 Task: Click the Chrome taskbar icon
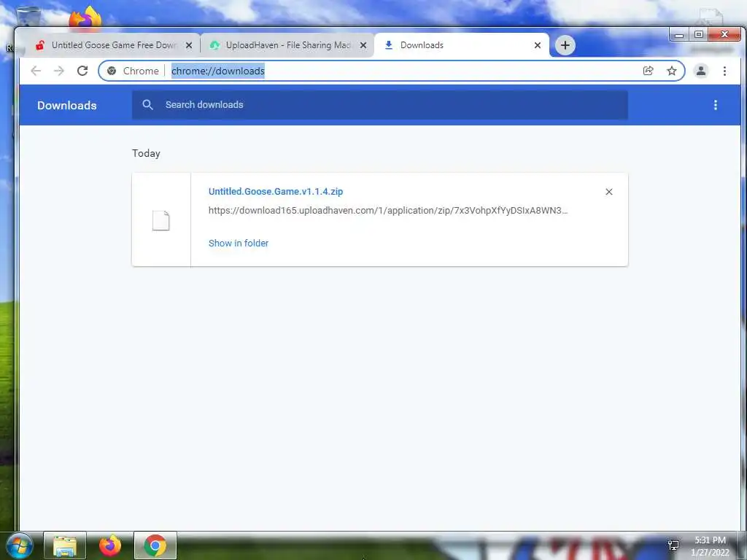click(x=155, y=545)
